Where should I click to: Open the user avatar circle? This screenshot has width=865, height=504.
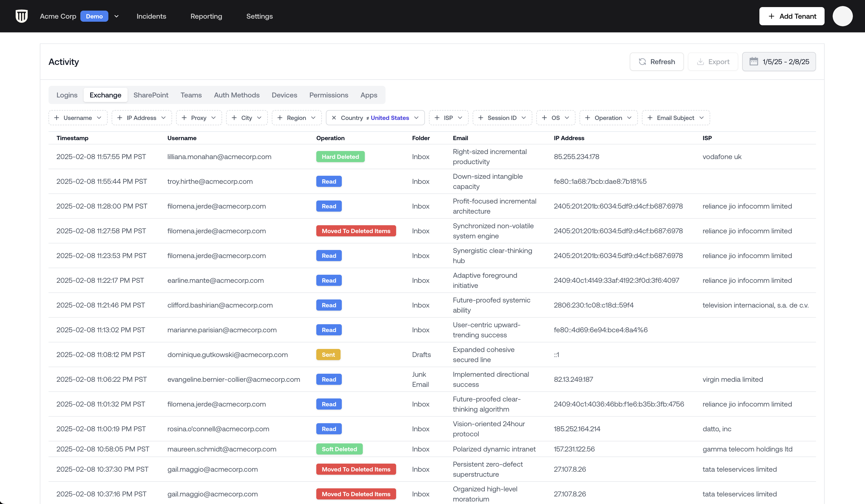pos(842,16)
